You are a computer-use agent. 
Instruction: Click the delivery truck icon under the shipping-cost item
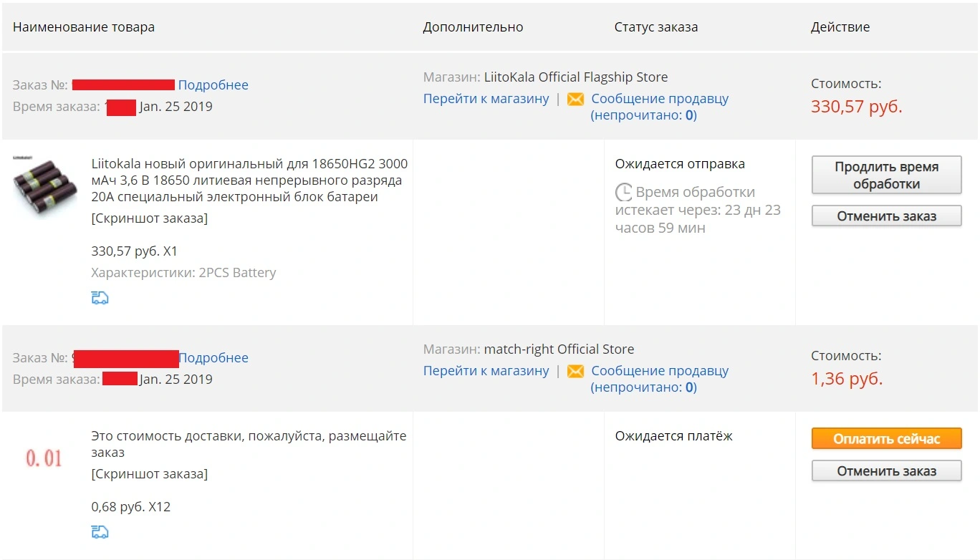(x=100, y=532)
